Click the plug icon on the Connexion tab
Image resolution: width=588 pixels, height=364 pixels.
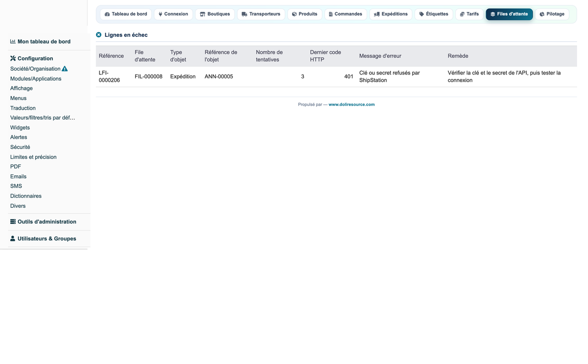(160, 14)
